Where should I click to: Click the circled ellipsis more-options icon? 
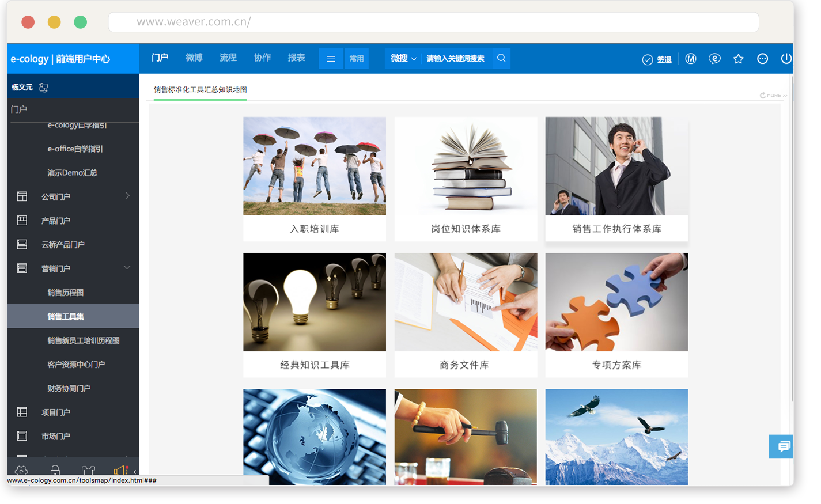762,59
